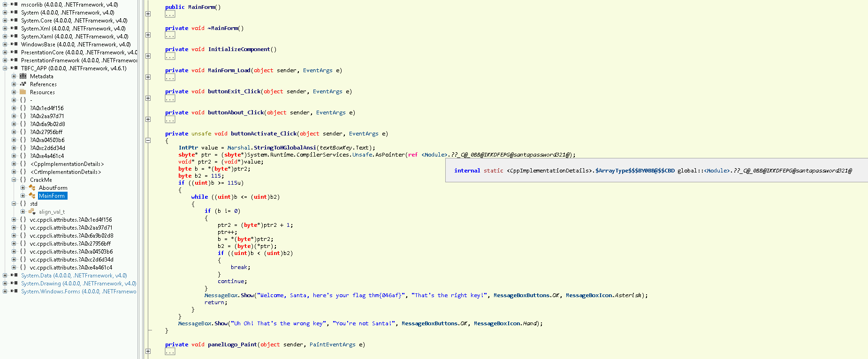
Task: Click the mscorlib assembly icon
Action: pos(14,5)
